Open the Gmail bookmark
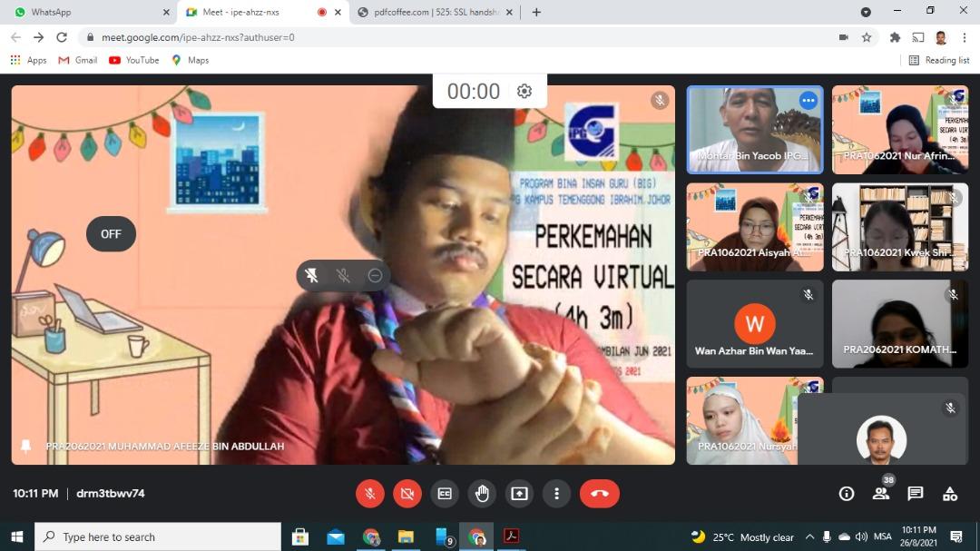 tap(78, 60)
